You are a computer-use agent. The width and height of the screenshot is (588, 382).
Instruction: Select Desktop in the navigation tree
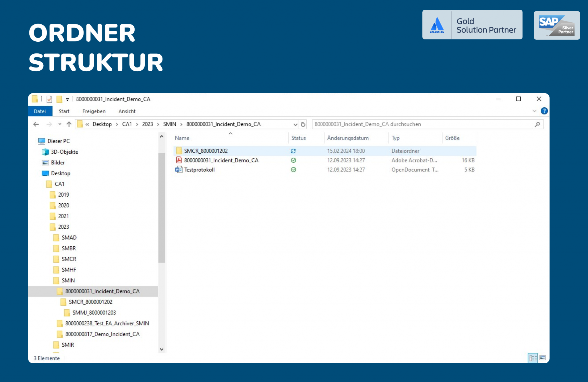pyautogui.click(x=61, y=173)
